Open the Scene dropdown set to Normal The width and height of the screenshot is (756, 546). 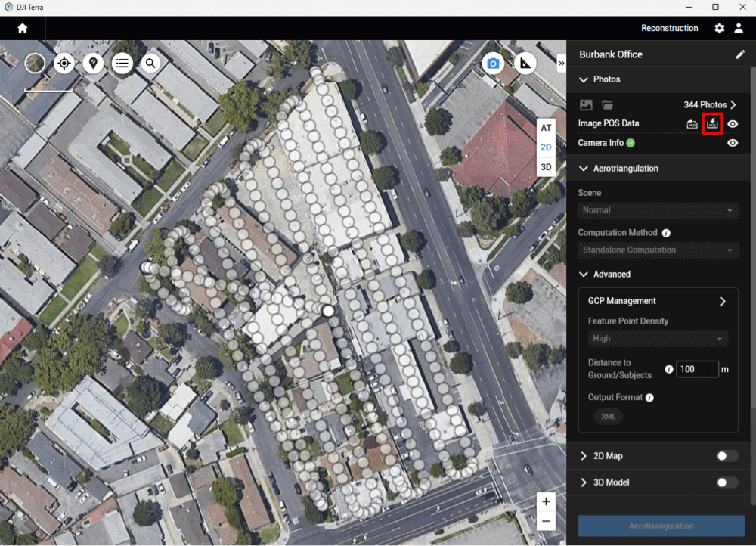(657, 209)
